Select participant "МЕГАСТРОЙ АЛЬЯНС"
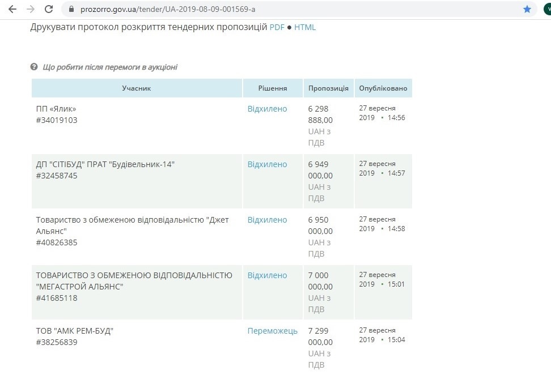 point(134,281)
